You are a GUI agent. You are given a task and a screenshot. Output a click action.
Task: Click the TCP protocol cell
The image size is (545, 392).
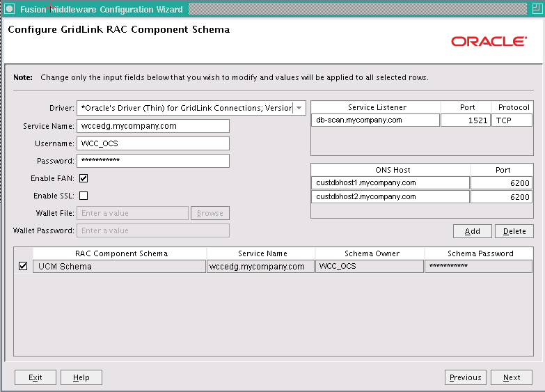[x=512, y=120]
